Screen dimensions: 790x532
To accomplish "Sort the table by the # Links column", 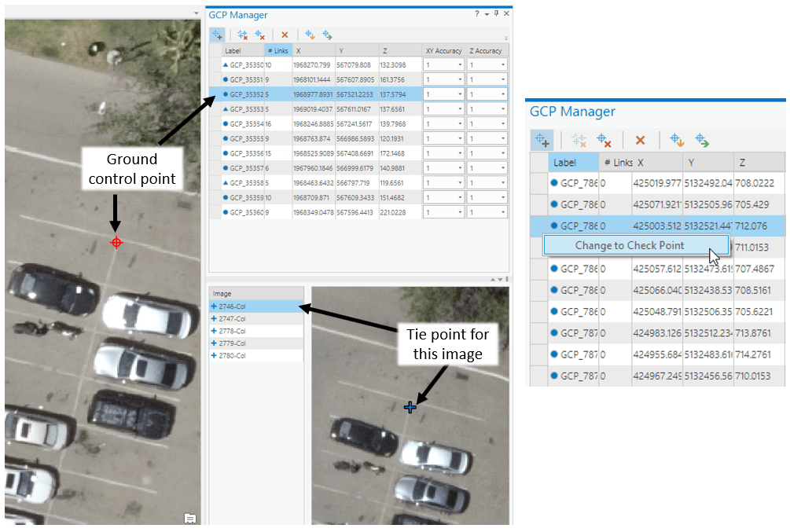I will 277,50.
